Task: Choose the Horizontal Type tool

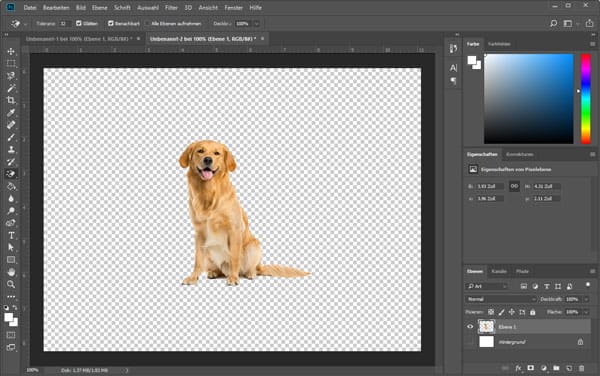Action: point(11,235)
